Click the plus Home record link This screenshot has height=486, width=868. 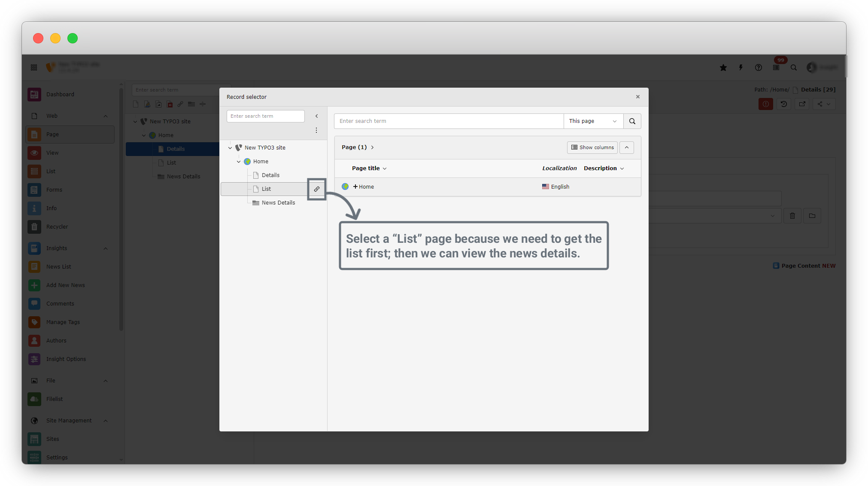tap(364, 187)
